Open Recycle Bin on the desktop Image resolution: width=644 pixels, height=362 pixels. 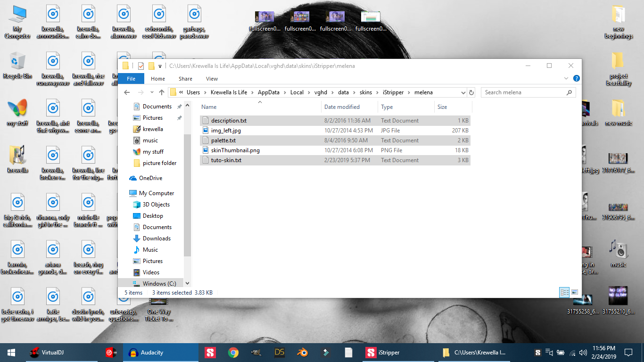coord(17,66)
